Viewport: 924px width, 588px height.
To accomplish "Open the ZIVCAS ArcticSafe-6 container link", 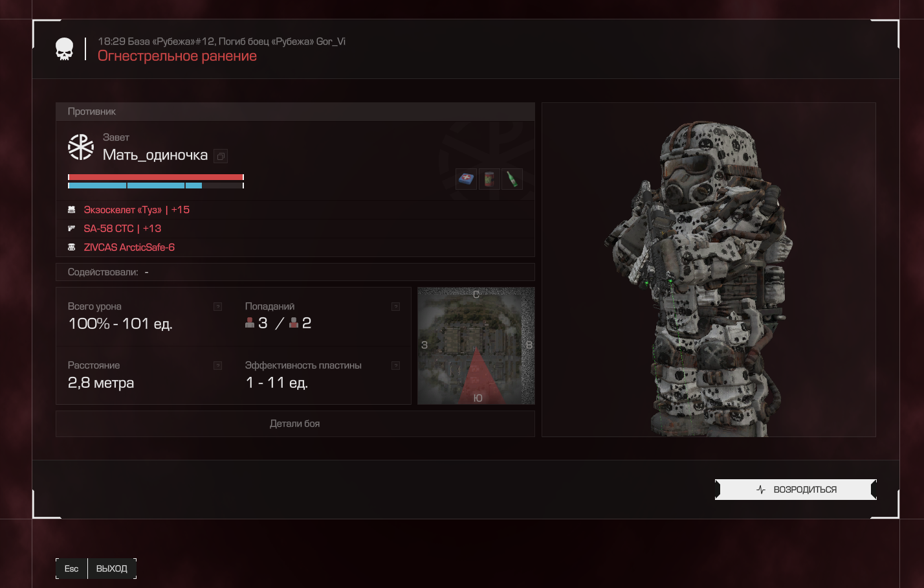I will (x=129, y=247).
